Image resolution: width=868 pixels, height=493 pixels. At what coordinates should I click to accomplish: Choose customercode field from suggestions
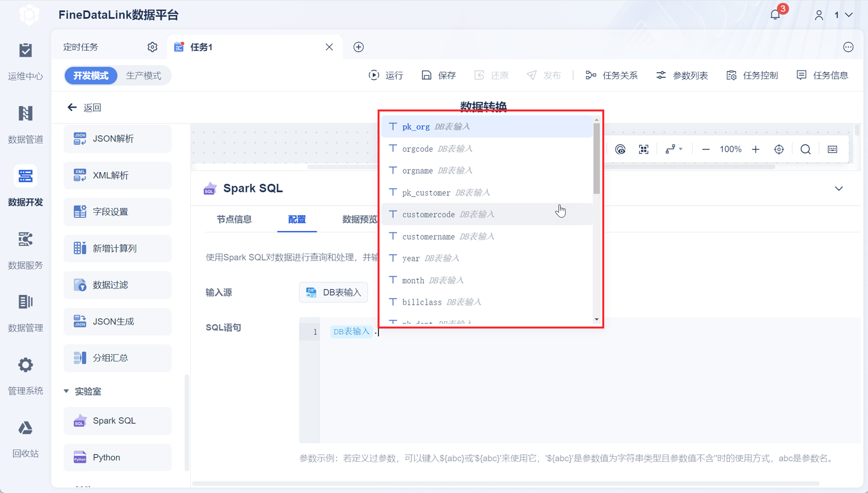point(487,214)
